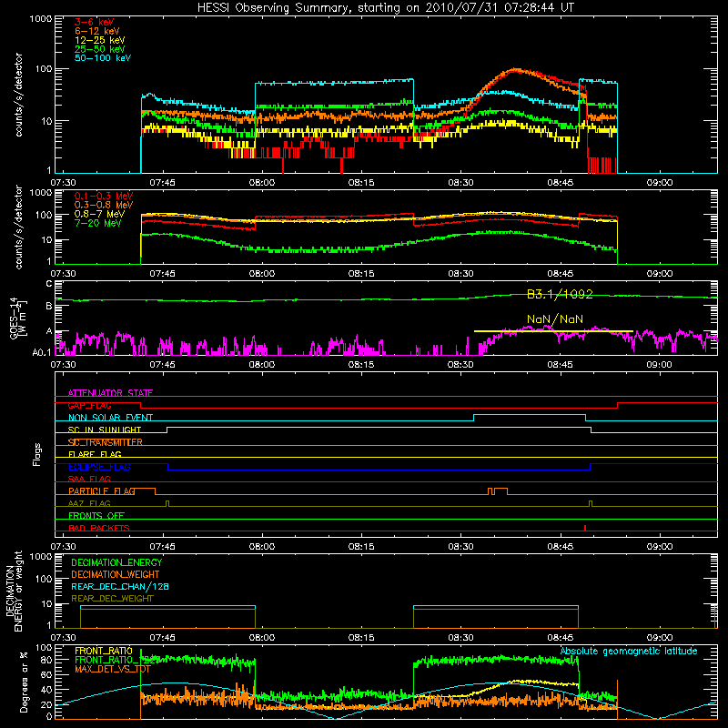The height and width of the screenshot is (728, 728).
Task: Click the BAD_PACKETS flag label
Action: 99,528
